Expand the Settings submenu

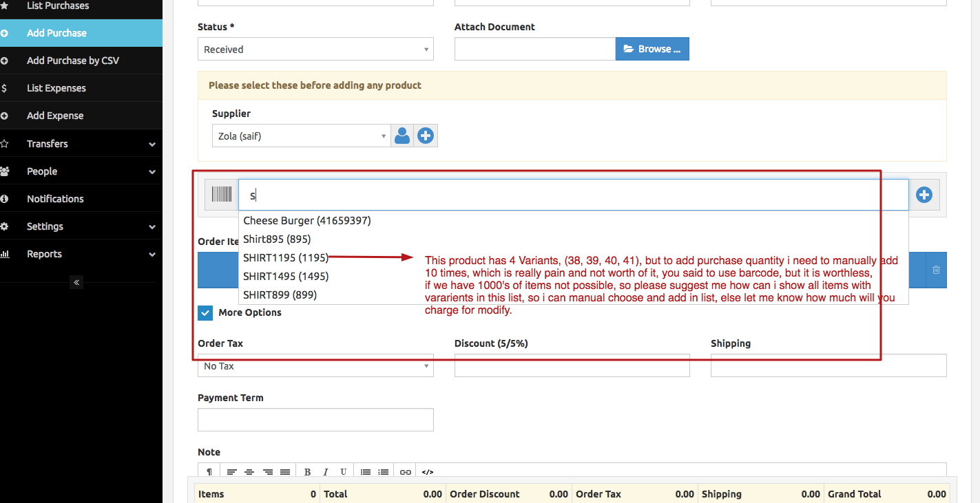[81, 226]
